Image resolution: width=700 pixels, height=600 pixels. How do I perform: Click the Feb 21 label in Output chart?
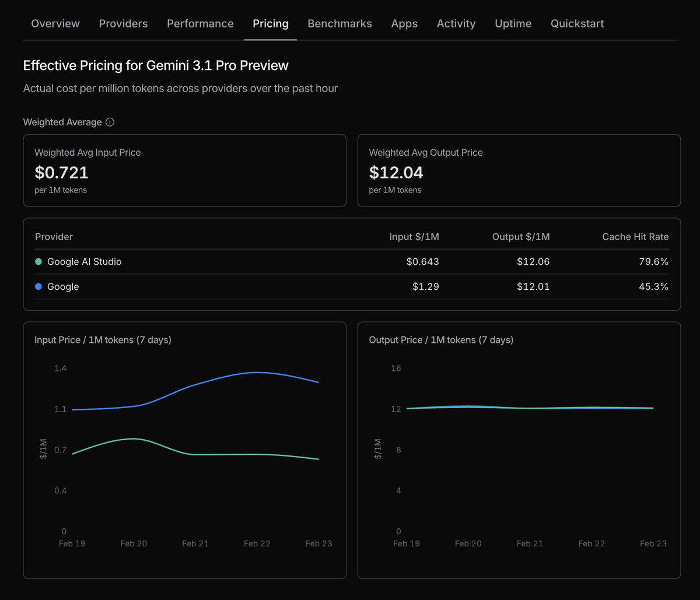click(x=530, y=543)
